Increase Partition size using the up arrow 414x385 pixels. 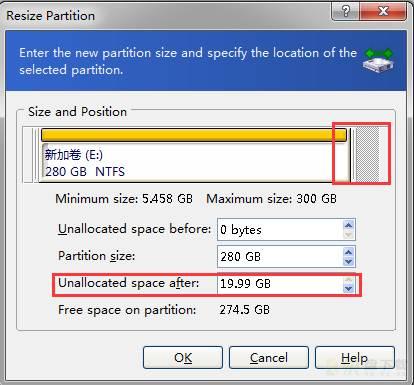(x=348, y=252)
